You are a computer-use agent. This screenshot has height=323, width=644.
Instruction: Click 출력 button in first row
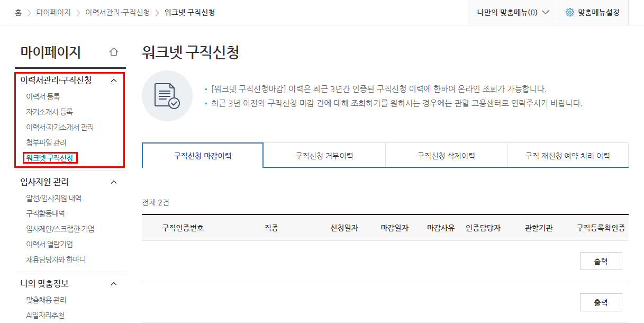(601, 261)
